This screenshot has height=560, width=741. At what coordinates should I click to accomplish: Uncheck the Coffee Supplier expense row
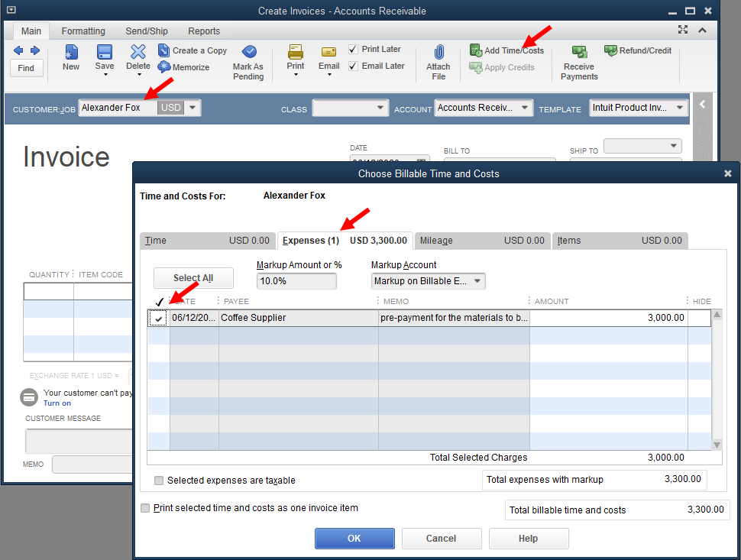[158, 318]
